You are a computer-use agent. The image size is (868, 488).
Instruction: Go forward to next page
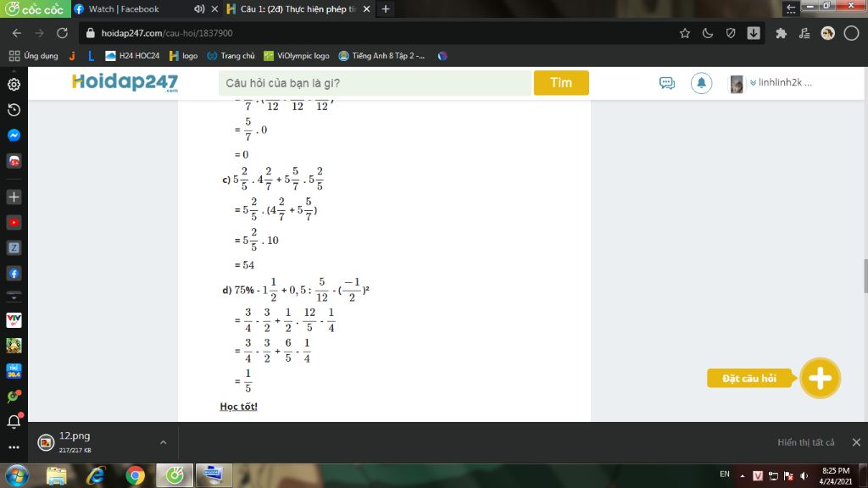39,33
